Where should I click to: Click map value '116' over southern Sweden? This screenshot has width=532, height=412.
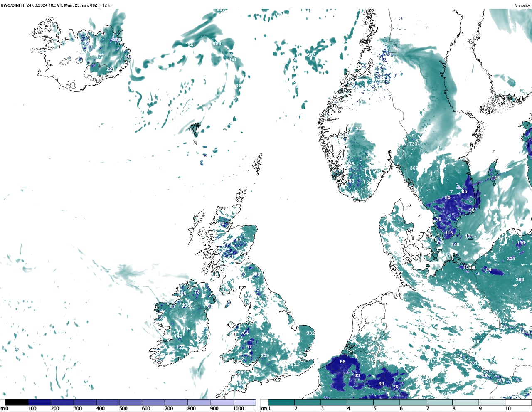(x=449, y=233)
